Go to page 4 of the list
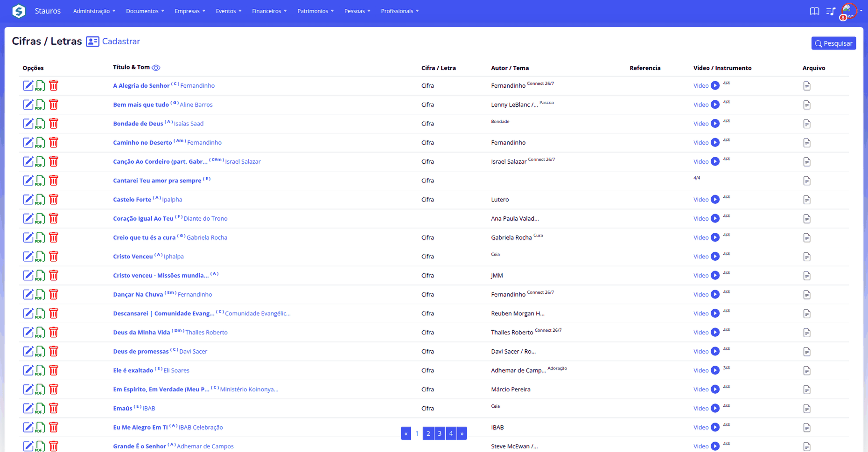868x452 pixels. 451,433
